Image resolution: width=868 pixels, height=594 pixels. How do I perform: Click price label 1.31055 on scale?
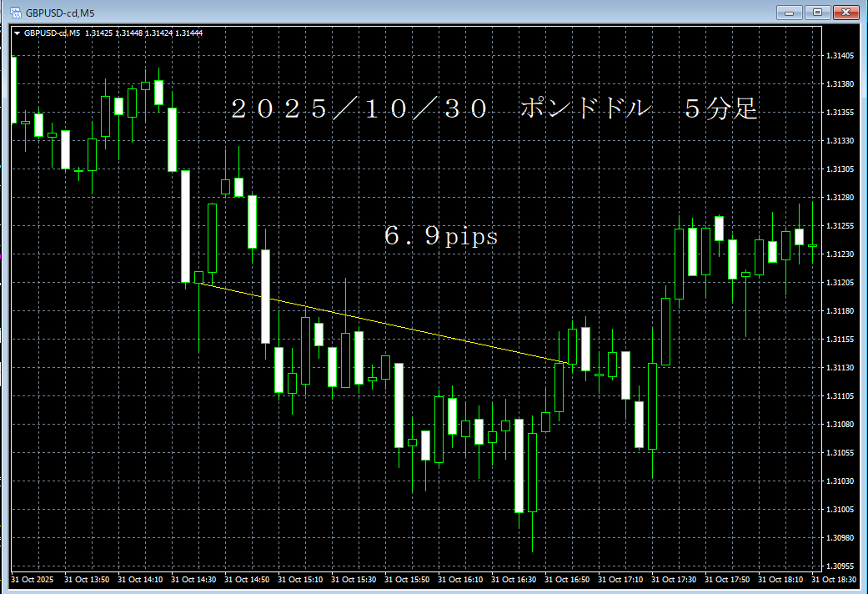coord(840,453)
